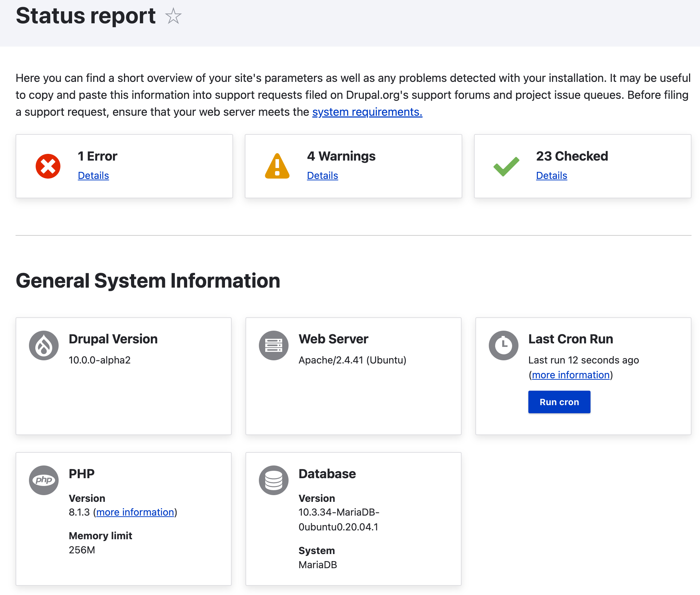Select the MariaDB system value
The width and height of the screenshot is (700, 595).
click(x=318, y=565)
